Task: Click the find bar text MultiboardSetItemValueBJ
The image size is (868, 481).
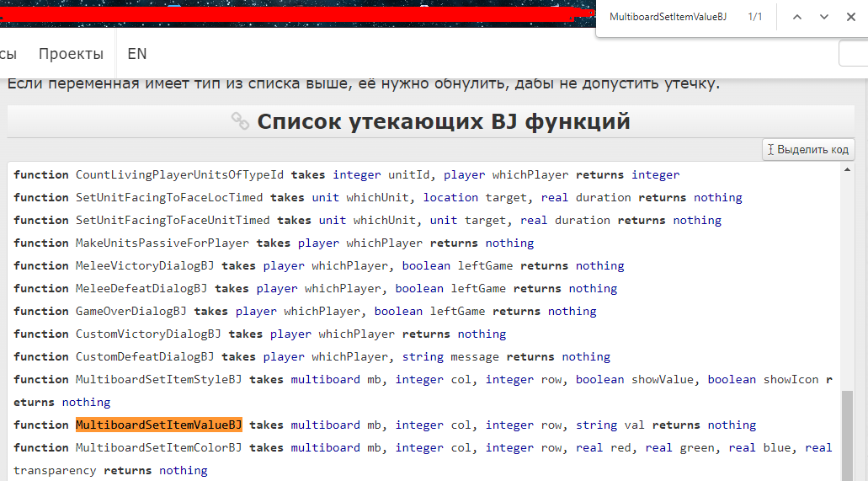Action: [668, 17]
